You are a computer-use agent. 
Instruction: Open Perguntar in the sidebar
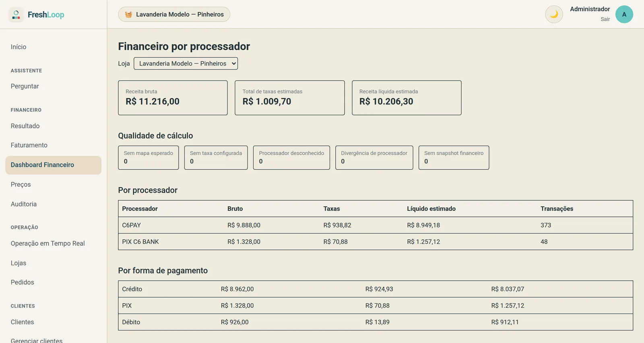(x=25, y=86)
